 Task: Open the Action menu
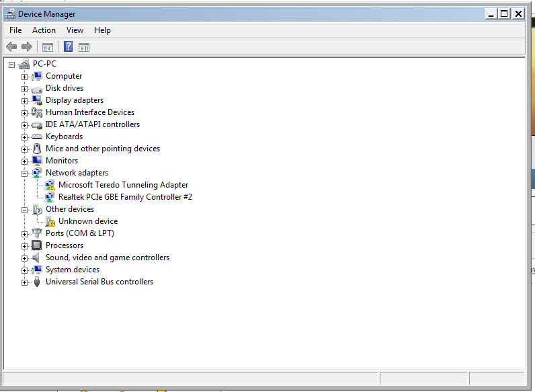44,30
